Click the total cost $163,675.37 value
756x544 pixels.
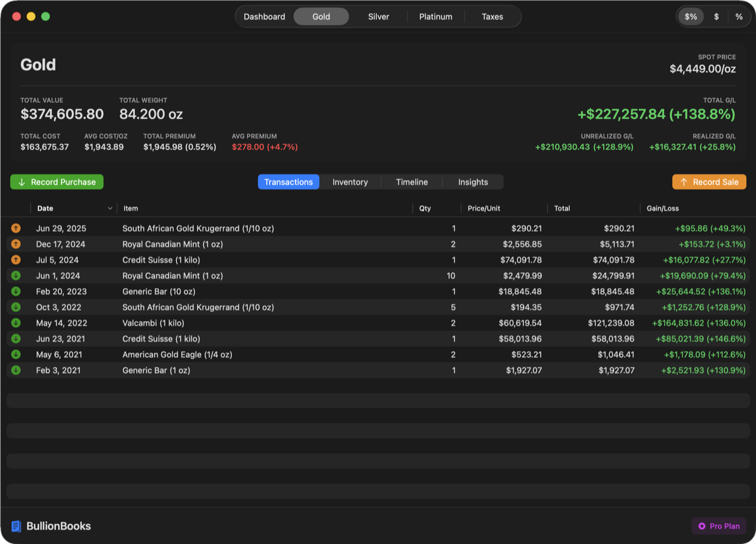click(45, 147)
